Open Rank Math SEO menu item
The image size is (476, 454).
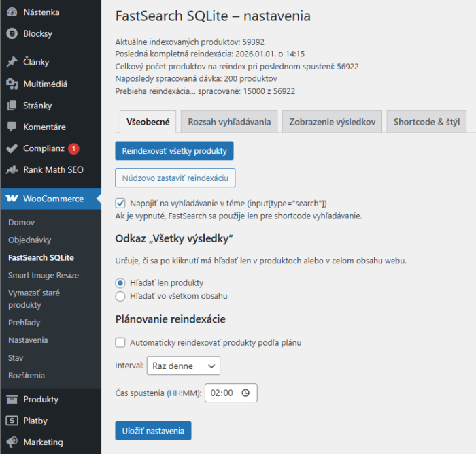[53, 169]
